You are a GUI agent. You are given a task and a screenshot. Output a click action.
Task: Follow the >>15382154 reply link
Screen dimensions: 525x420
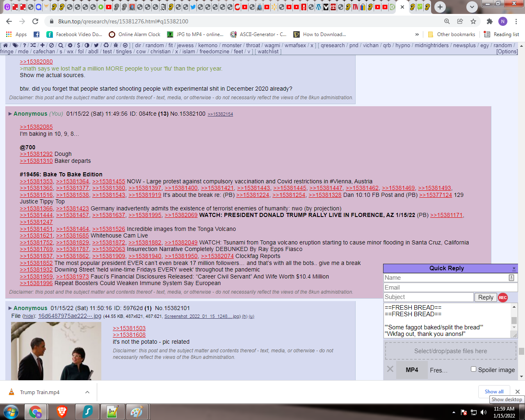[220, 114]
